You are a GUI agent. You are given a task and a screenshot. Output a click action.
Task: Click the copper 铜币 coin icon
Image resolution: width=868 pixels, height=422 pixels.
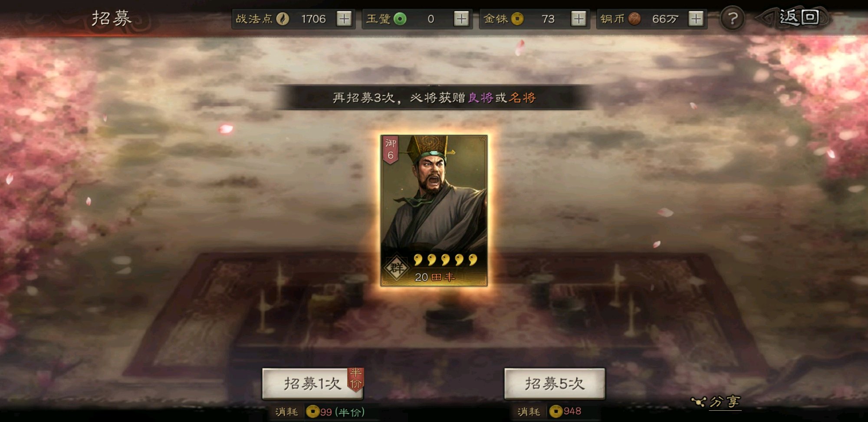click(634, 19)
